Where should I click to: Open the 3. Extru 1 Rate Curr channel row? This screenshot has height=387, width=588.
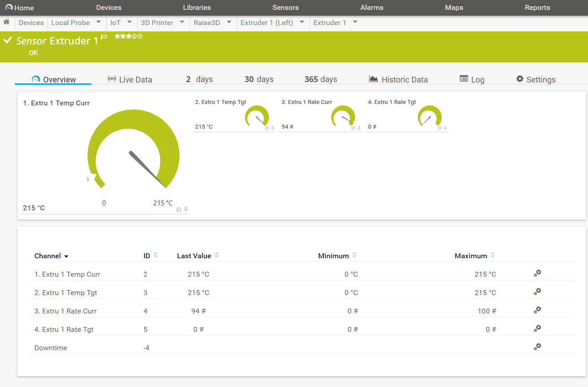(x=301, y=311)
